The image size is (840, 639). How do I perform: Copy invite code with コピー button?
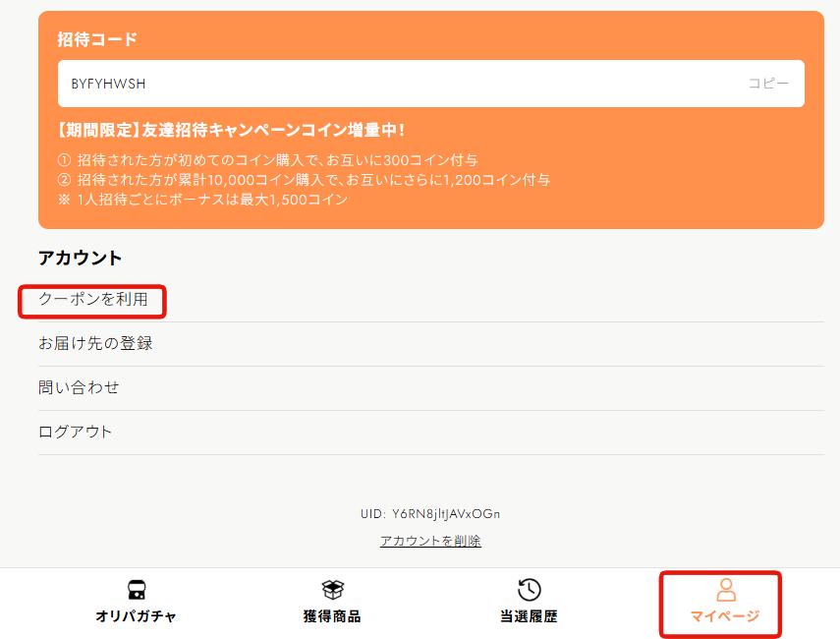point(768,84)
